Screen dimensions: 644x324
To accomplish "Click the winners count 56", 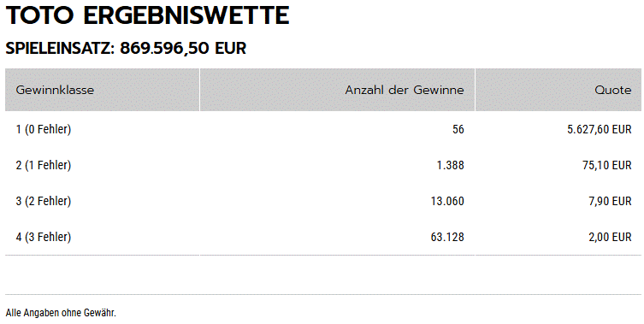I will tap(458, 129).
